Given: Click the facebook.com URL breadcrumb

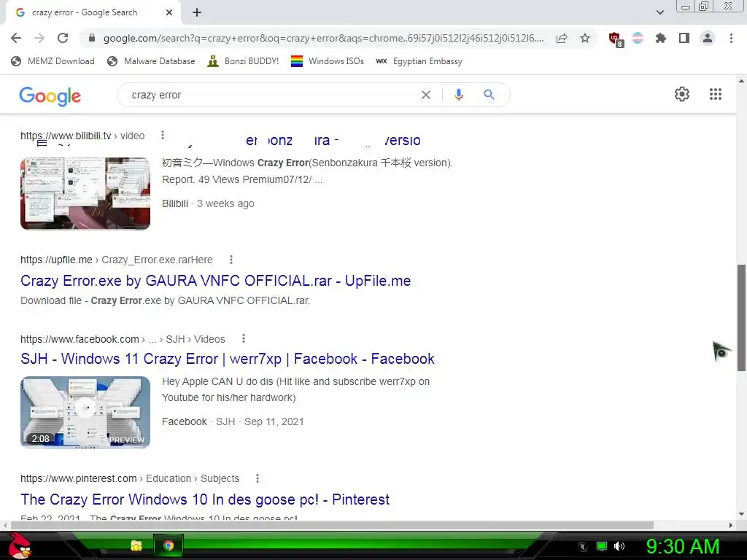Looking at the screenshot, I should click(x=123, y=339).
